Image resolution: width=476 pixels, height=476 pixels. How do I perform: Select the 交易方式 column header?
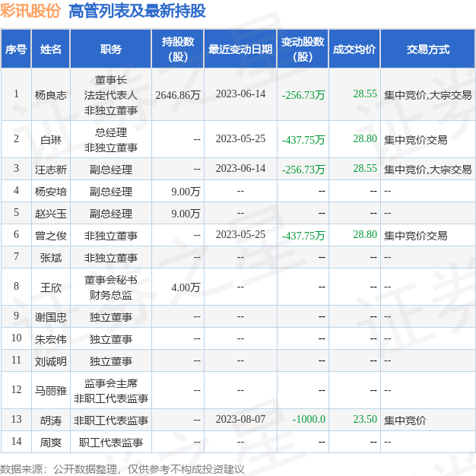pyautogui.click(x=428, y=49)
